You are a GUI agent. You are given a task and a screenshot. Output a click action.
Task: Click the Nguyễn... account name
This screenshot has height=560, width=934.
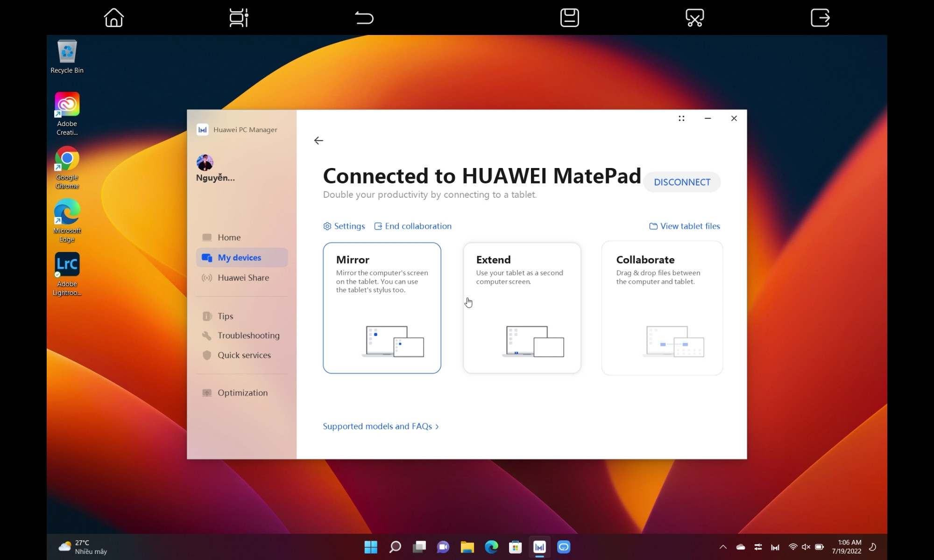point(215,178)
